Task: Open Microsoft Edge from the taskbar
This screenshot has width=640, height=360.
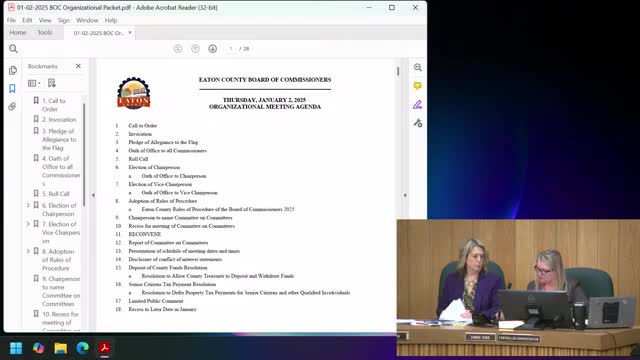Action: click(x=82, y=348)
